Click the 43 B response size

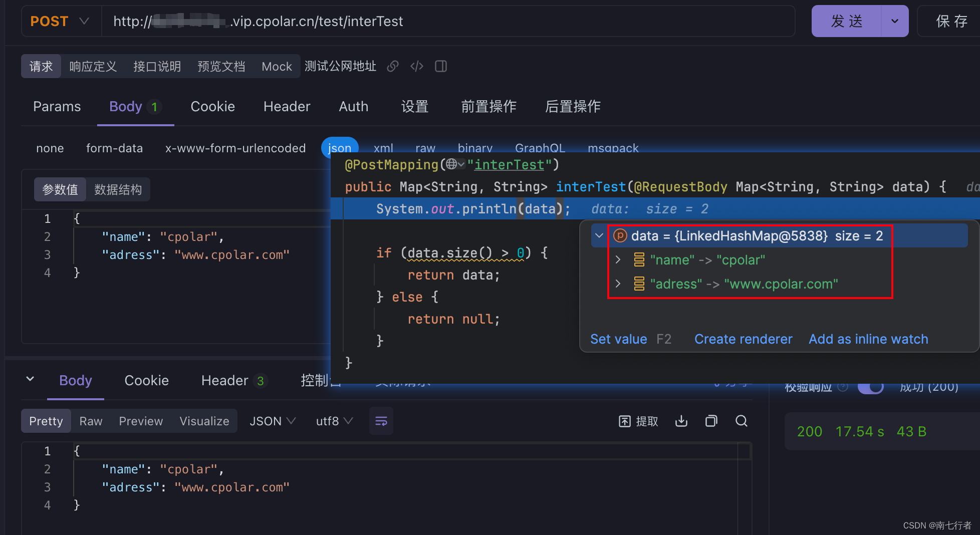911,432
